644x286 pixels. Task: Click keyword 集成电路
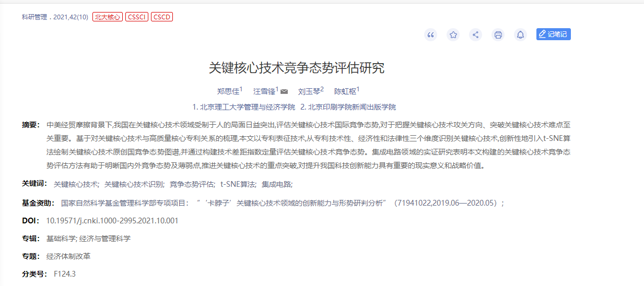276,184
